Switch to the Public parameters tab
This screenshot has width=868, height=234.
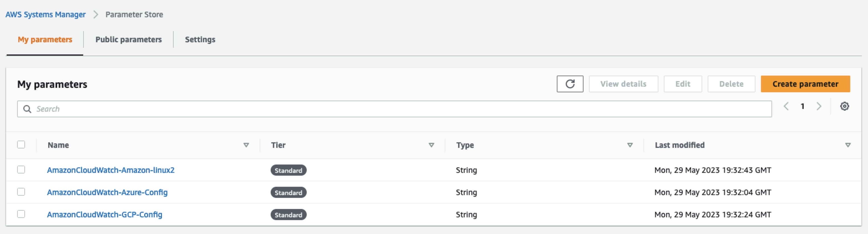pyautogui.click(x=129, y=39)
